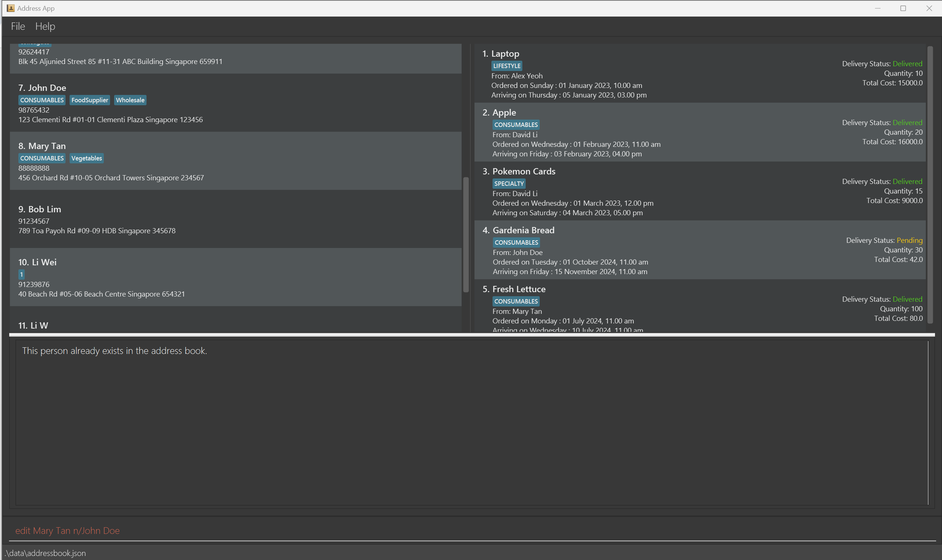
Task: Click the Wholesale tag label
Action: point(130,100)
